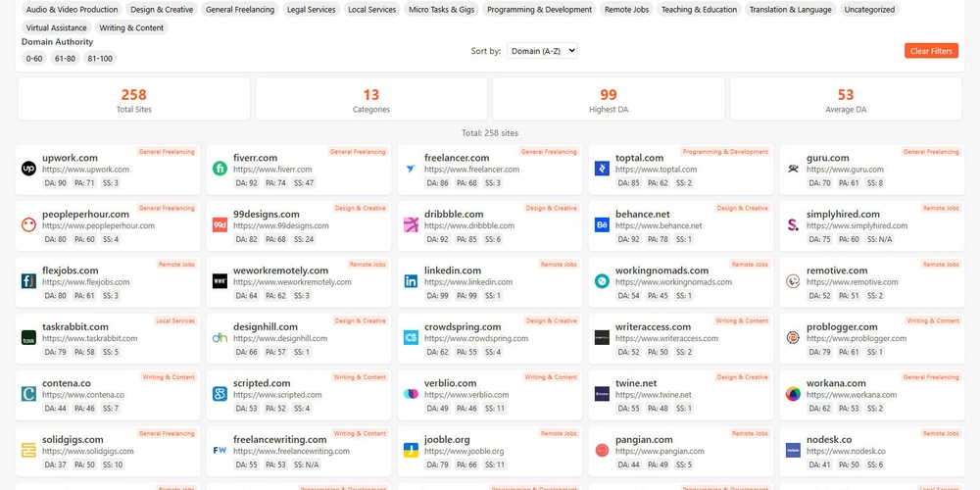The width and height of the screenshot is (980, 490).
Task: Click the workingnomads.com teal logo icon
Action: 602,281
